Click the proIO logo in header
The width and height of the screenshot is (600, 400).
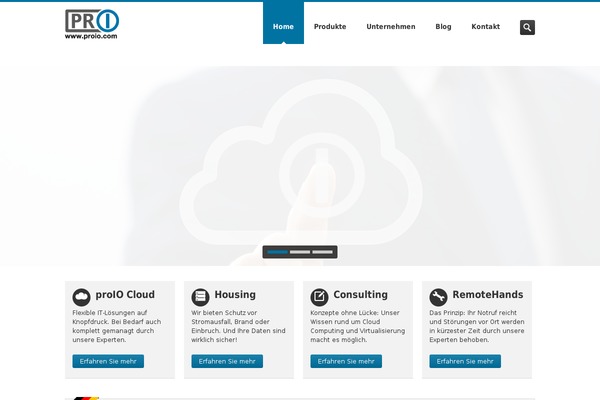92,24
